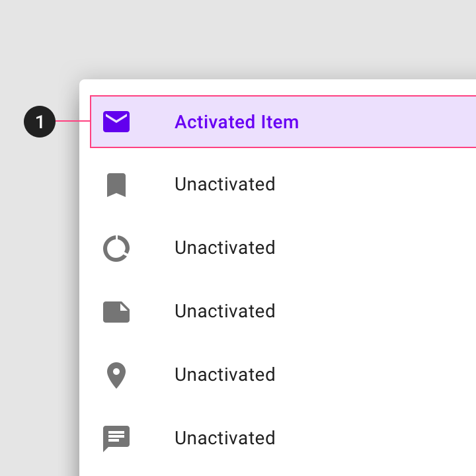The width and height of the screenshot is (476, 476).
Task: Click the purple mail envelope icon
Action: pyautogui.click(x=116, y=122)
